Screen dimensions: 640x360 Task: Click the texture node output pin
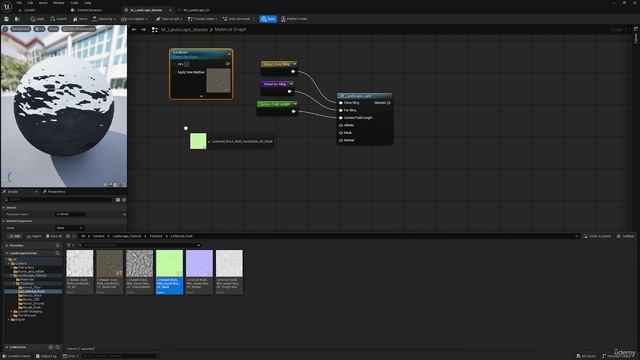pos(227,64)
